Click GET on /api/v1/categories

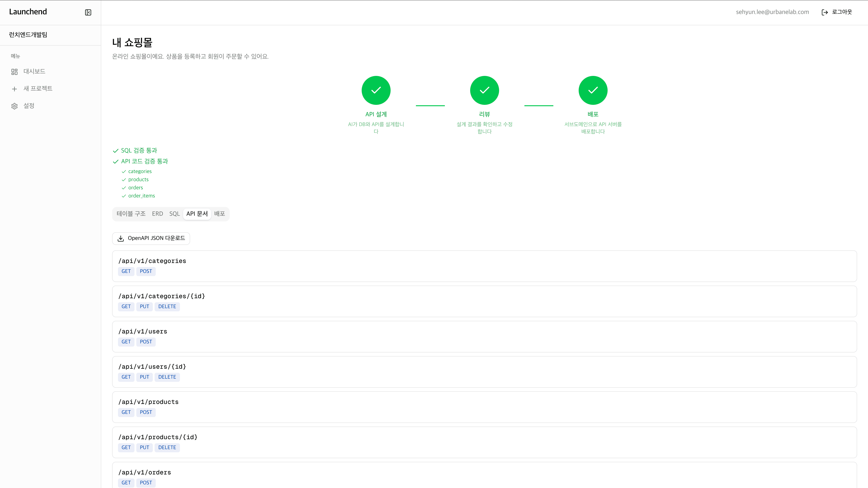126,271
